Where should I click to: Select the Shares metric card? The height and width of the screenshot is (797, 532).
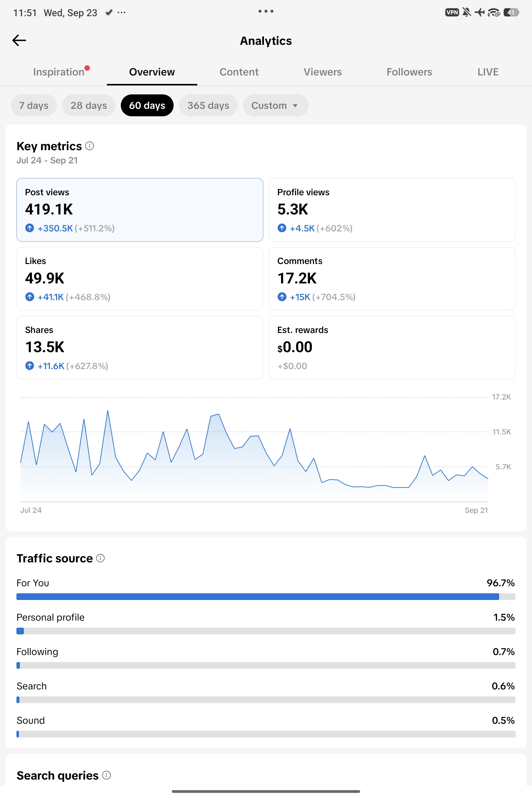(140, 347)
